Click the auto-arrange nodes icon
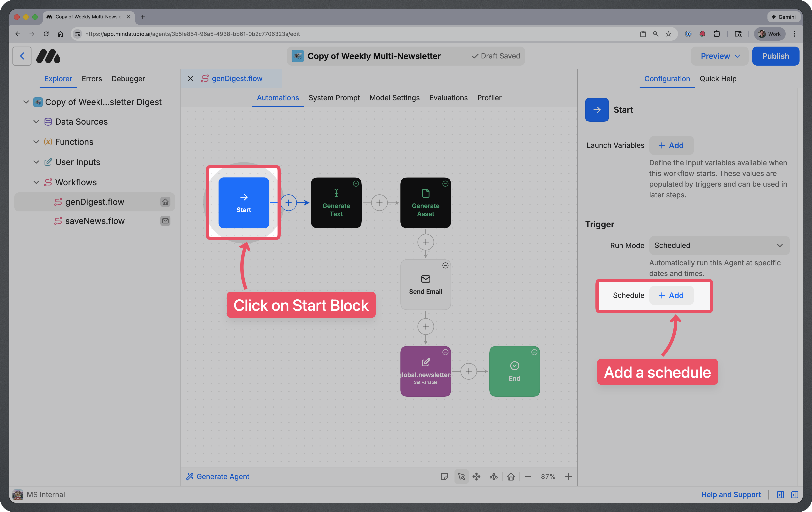812x512 pixels. (x=494, y=477)
